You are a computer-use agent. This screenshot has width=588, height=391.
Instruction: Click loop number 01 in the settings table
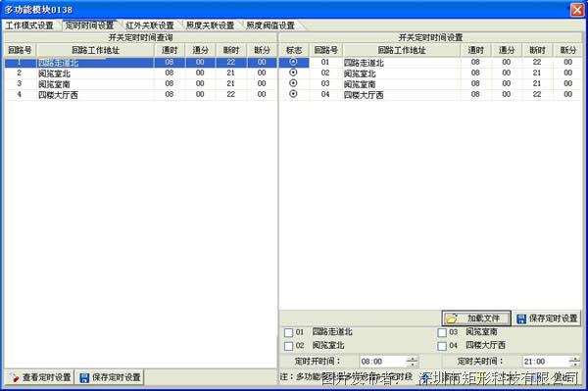(325, 62)
